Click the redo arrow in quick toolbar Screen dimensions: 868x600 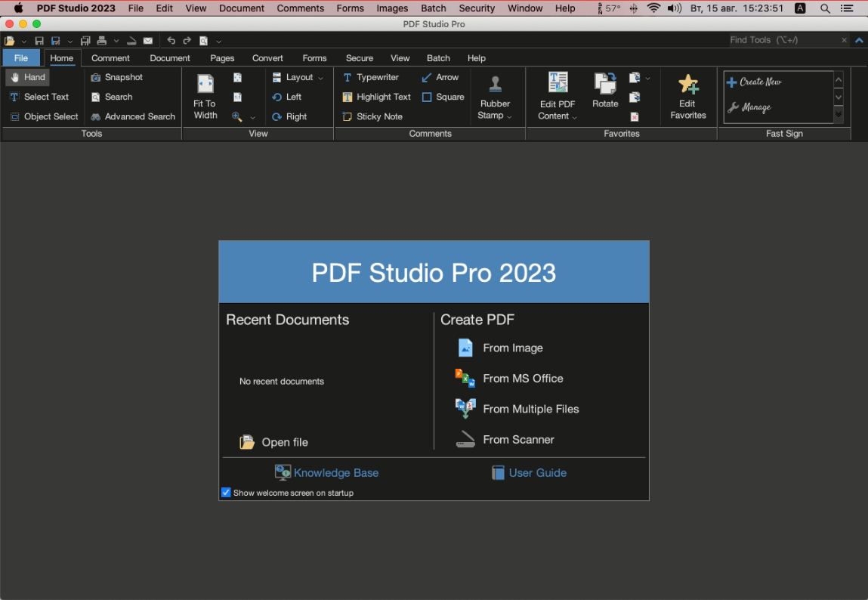pyautogui.click(x=187, y=40)
